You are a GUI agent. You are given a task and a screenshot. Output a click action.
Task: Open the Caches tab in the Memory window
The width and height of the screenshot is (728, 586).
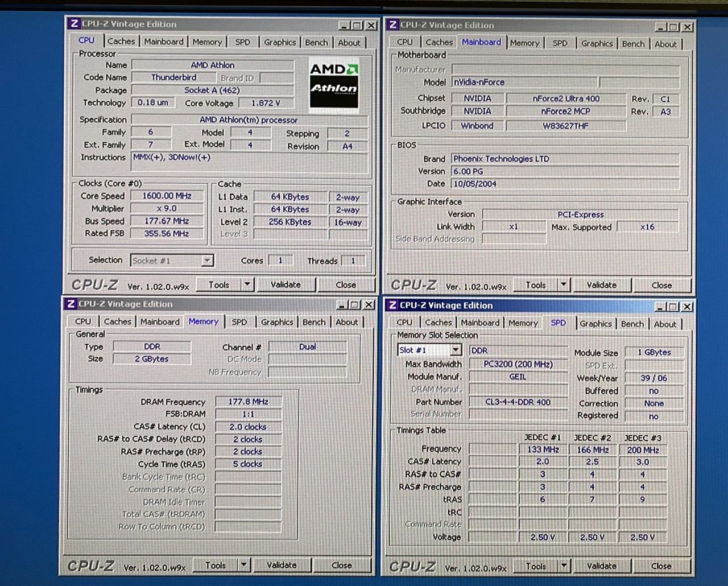[118, 321]
